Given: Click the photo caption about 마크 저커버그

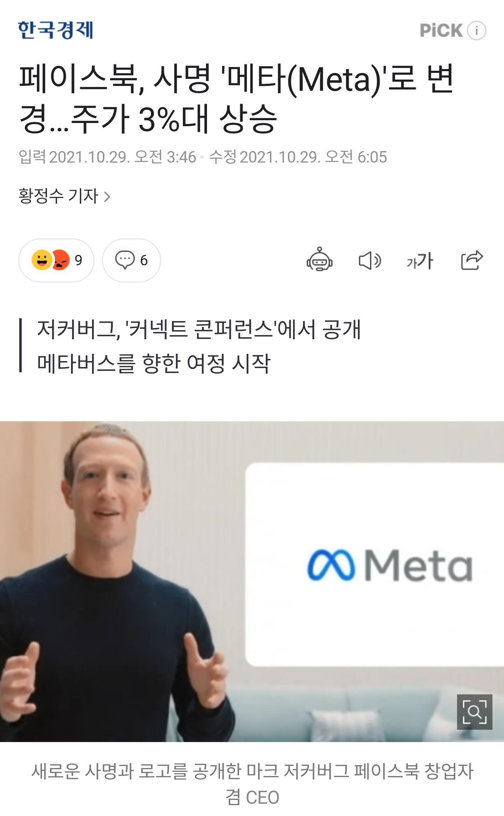Looking at the screenshot, I should point(252,784).
